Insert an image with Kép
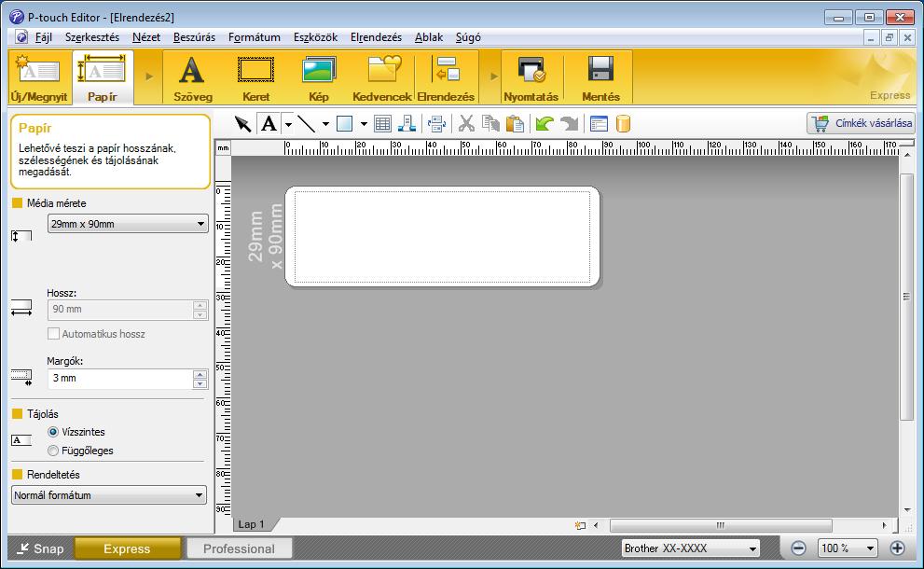924x569 pixels. click(319, 77)
